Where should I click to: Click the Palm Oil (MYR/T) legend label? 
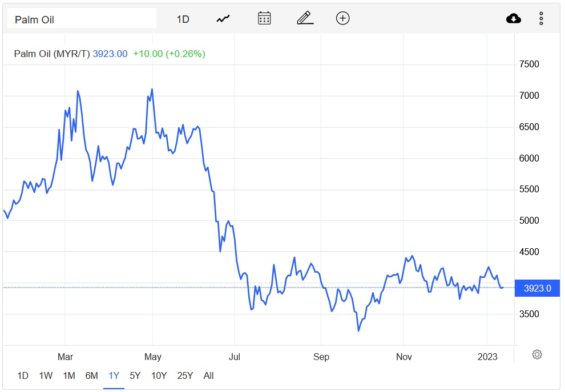(x=52, y=54)
